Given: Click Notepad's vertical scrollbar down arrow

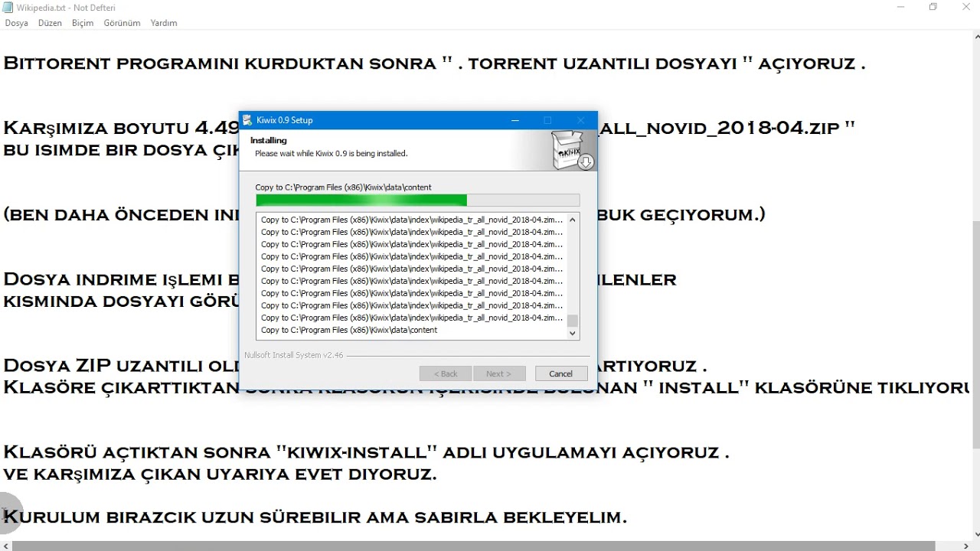Looking at the screenshot, I should click(975, 534).
